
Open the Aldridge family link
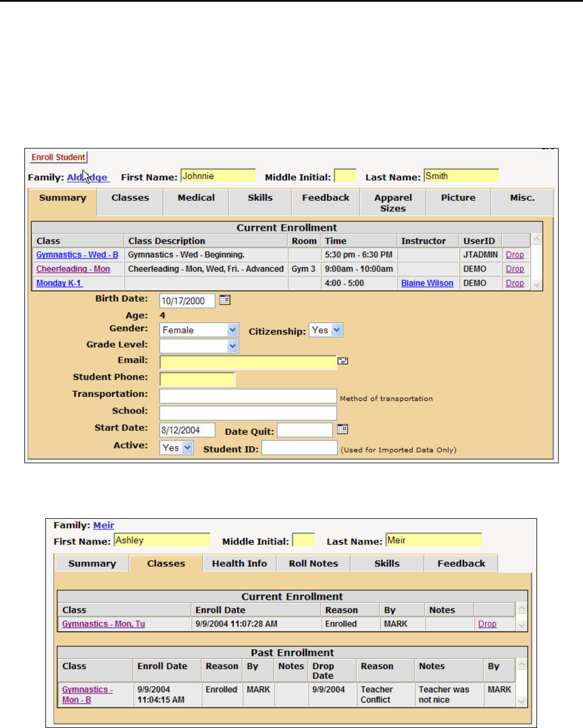87,177
